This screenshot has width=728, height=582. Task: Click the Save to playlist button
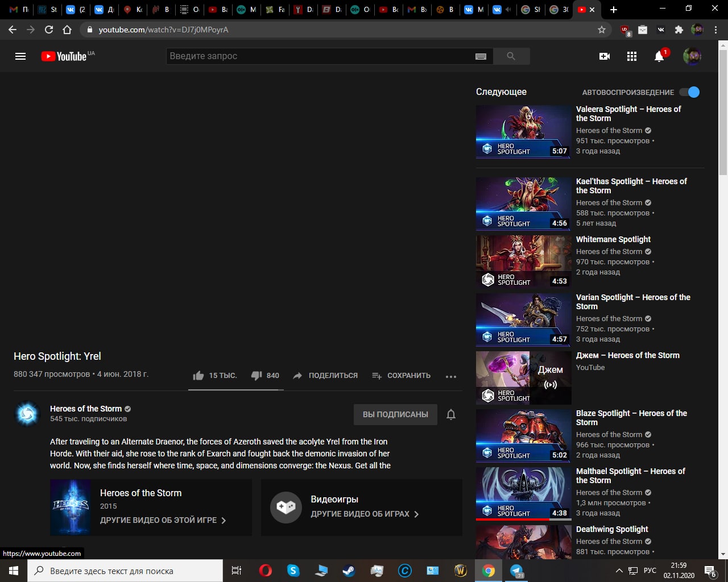(401, 376)
